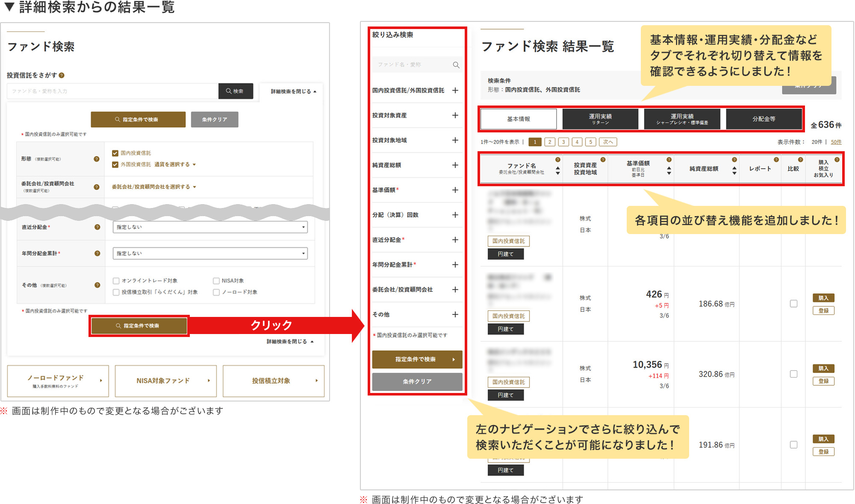Open 直近分配金 dropdown

click(x=210, y=227)
